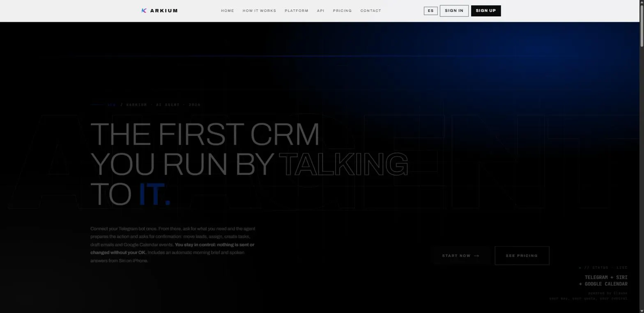Click the outlined word "TALKING"

[x=343, y=164]
